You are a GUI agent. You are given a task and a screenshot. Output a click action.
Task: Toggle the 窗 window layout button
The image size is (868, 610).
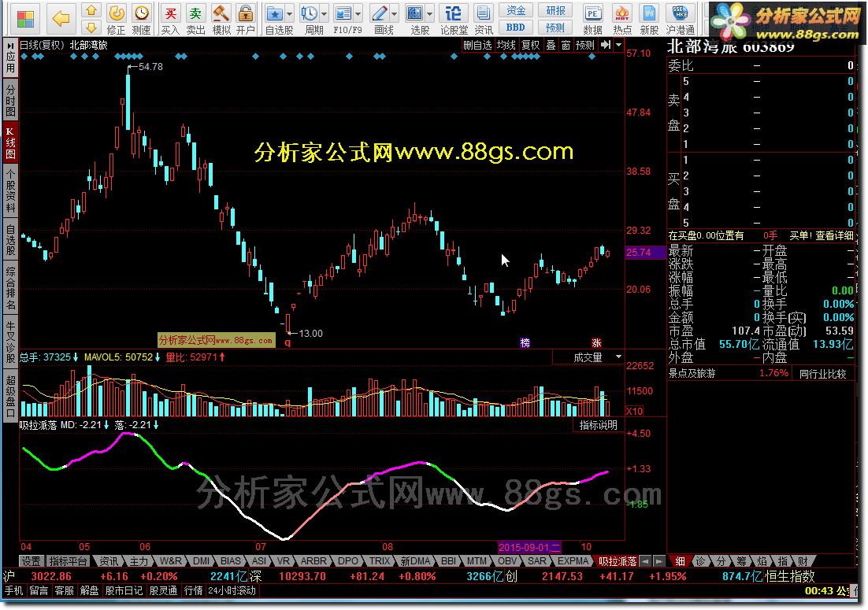pyautogui.click(x=566, y=45)
